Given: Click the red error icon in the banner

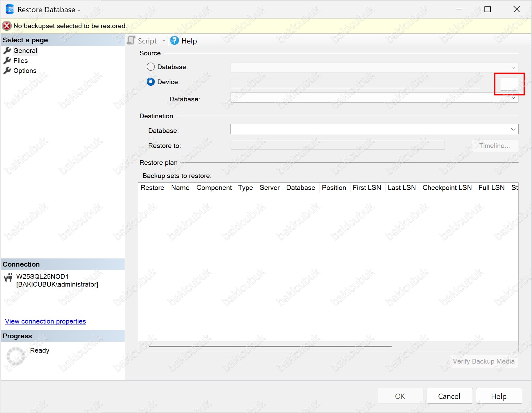Looking at the screenshot, I should click(x=7, y=26).
